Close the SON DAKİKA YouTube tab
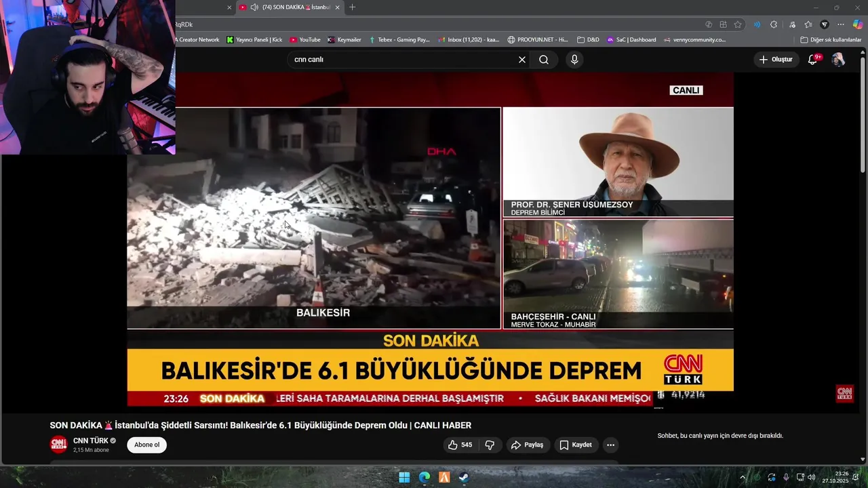Screen dimensions: 868x488 click(x=338, y=7)
